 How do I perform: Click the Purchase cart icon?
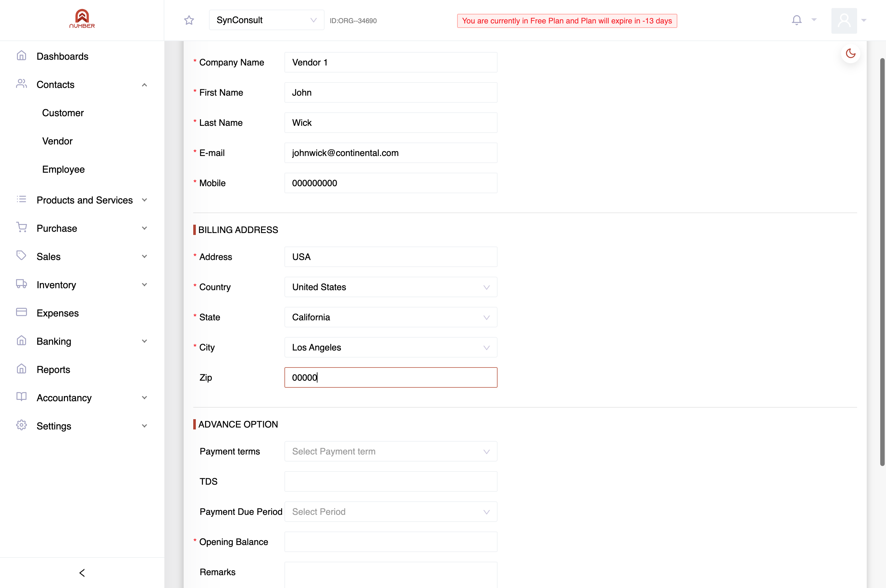pos(22,228)
